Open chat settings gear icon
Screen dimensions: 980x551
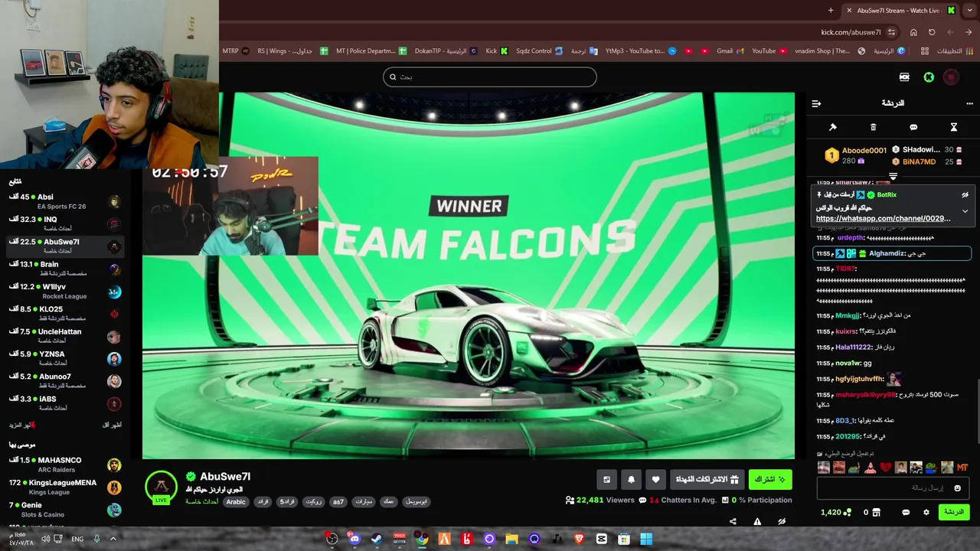926,512
